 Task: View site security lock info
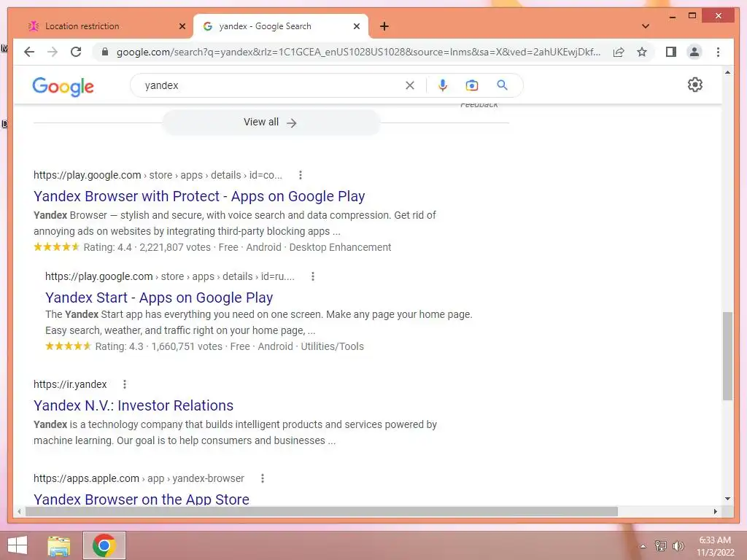tap(105, 52)
